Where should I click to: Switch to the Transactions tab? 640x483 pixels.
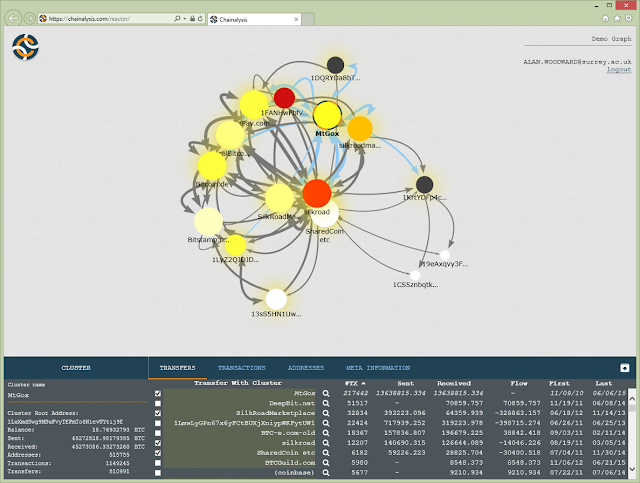coord(242,368)
